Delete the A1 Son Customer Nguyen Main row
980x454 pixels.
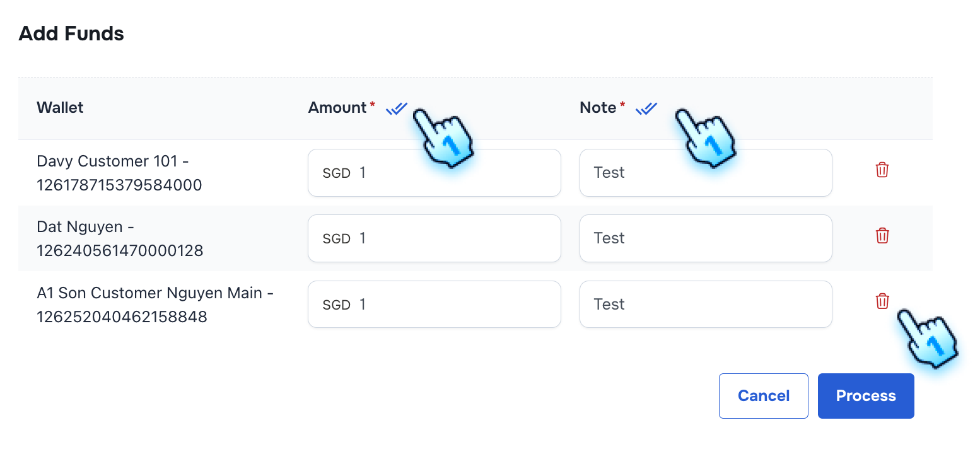[882, 301]
